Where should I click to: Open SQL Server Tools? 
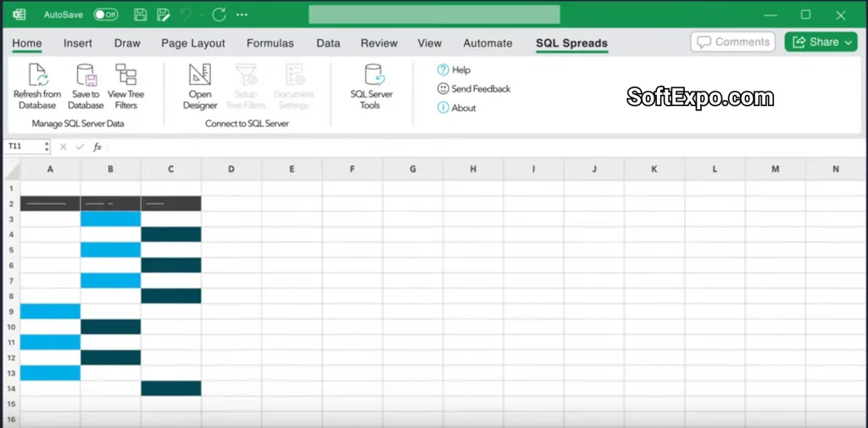click(x=371, y=75)
